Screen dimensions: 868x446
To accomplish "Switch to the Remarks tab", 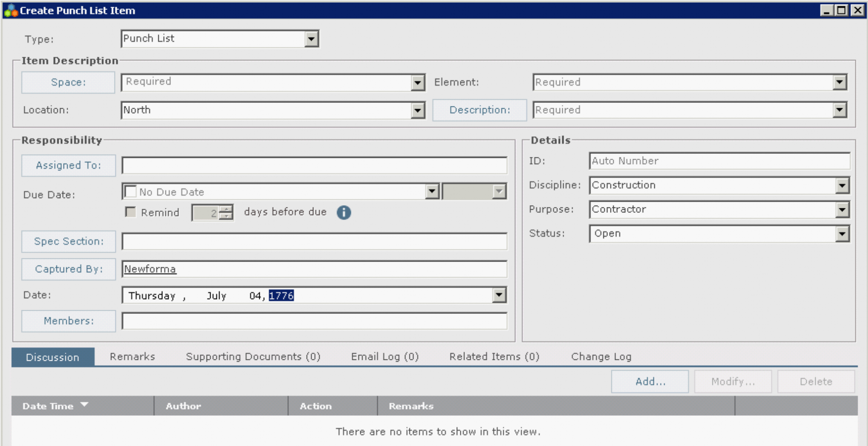I will coord(133,357).
